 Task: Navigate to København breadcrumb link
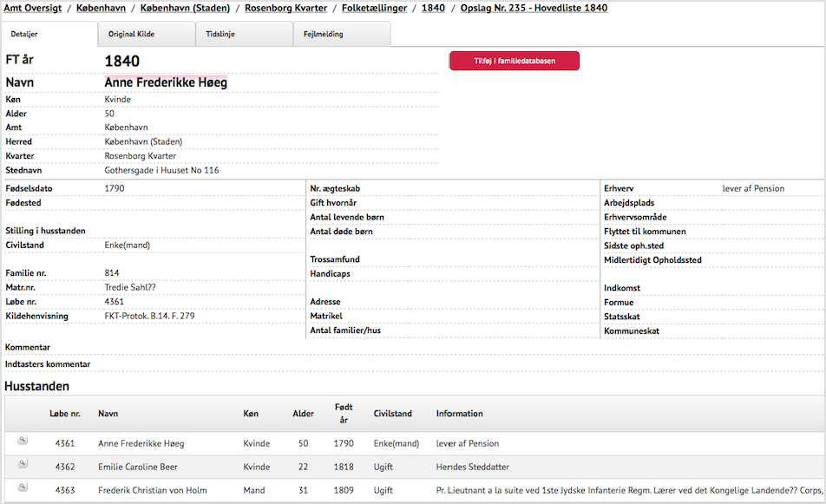pyautogui.click(x=102, y=8)
